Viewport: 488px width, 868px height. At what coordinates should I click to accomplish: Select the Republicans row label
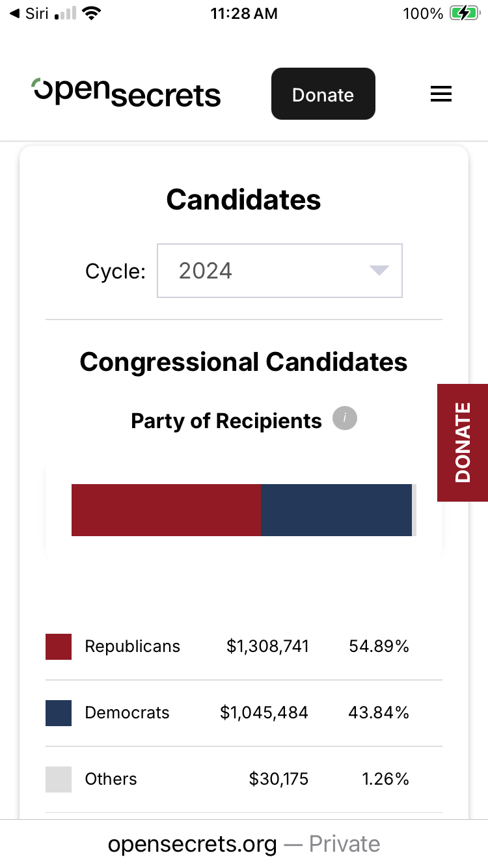tap(133, 647)
